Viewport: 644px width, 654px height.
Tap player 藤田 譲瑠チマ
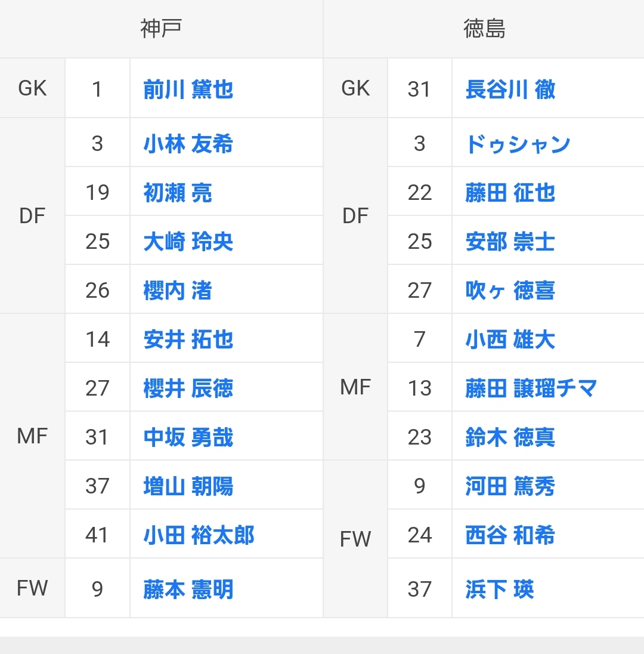point(531,388)
